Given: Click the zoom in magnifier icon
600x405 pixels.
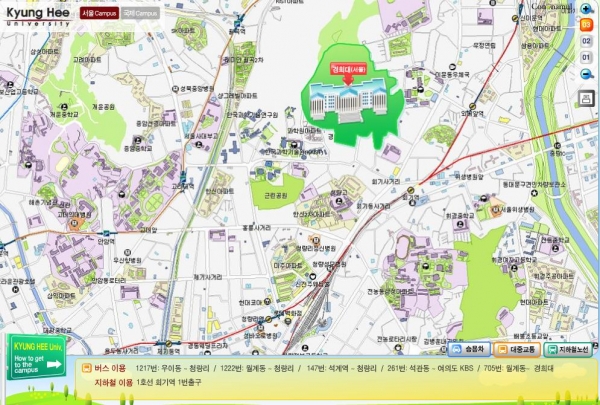Looking at the screenshot, I should (587, 9).
